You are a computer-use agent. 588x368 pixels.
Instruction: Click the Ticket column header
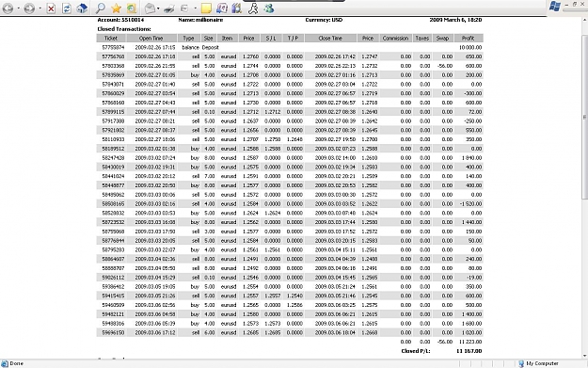pyautogui.click(x=111, y=39)
